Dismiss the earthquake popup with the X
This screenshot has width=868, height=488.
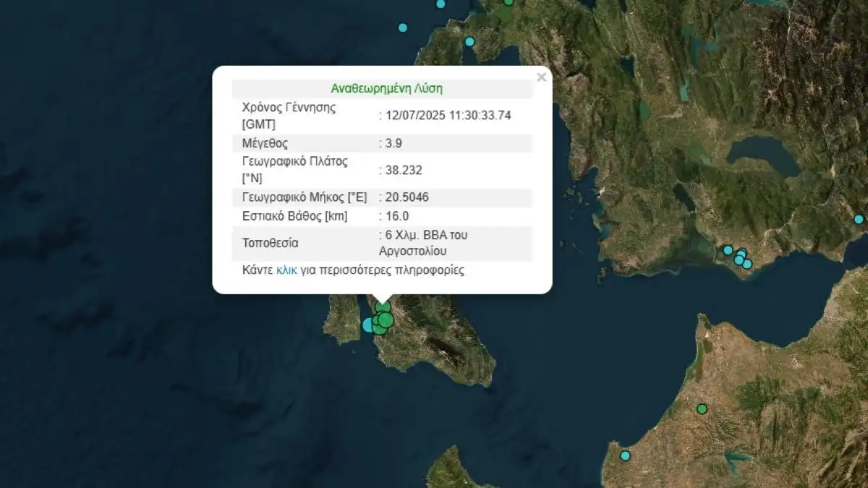point(542,78)
